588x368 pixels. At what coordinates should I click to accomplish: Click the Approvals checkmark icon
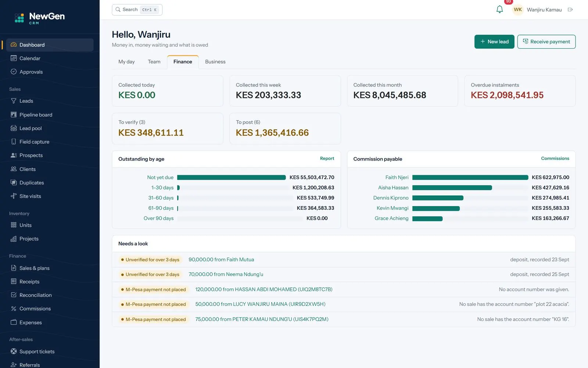click(14, 72)
